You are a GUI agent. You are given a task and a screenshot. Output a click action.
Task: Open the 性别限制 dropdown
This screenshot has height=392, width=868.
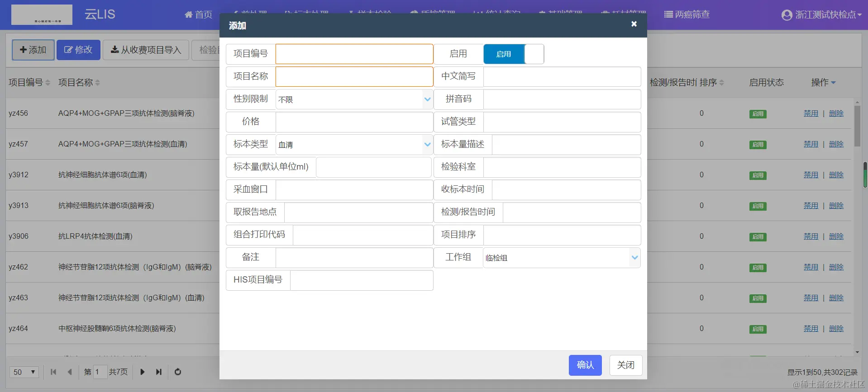354,99
